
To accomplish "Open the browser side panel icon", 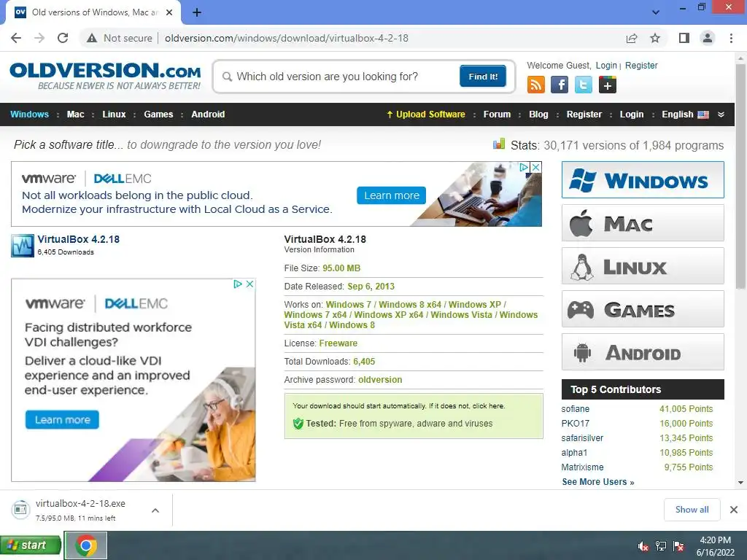I will [x=684, y=38].
